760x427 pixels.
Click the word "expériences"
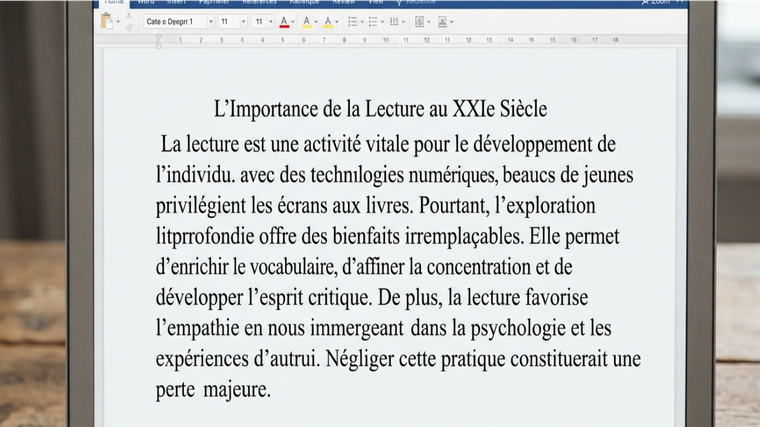202,360
